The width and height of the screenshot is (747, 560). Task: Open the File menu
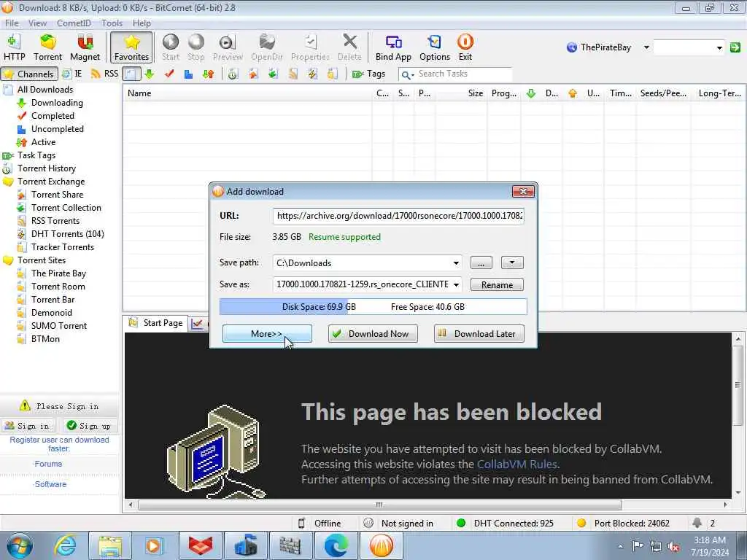point(12,23)
